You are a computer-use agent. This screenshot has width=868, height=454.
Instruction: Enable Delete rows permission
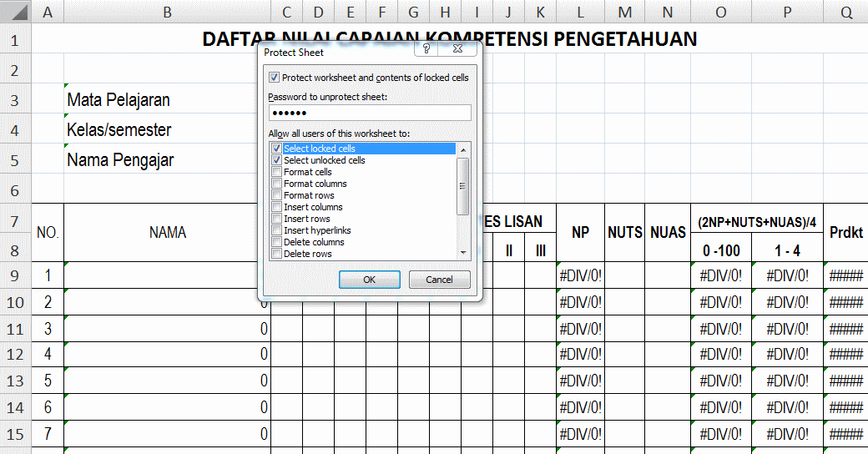click(x=277, y=253)
